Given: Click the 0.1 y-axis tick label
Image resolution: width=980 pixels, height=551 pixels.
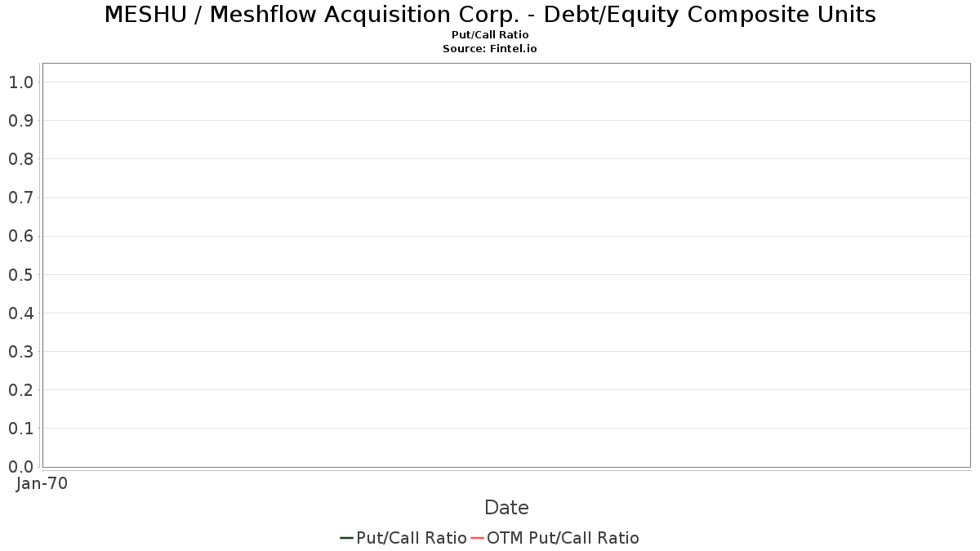Looking at the screenshot, I should (x=20, y=429).
